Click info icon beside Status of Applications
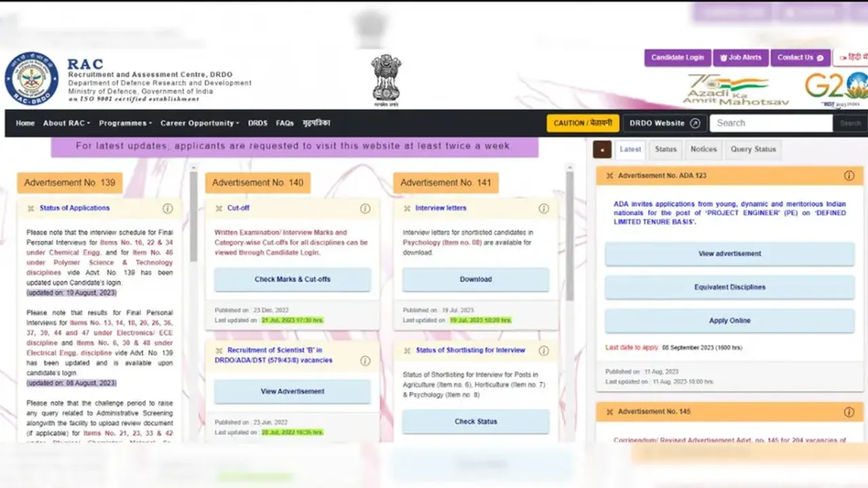The image size is (868, 488). point(167,208)
